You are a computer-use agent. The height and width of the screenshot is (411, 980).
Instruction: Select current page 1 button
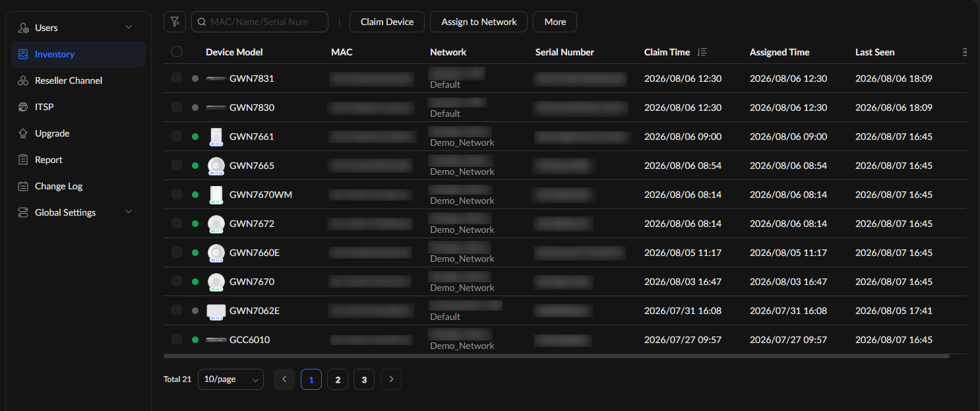311,379
